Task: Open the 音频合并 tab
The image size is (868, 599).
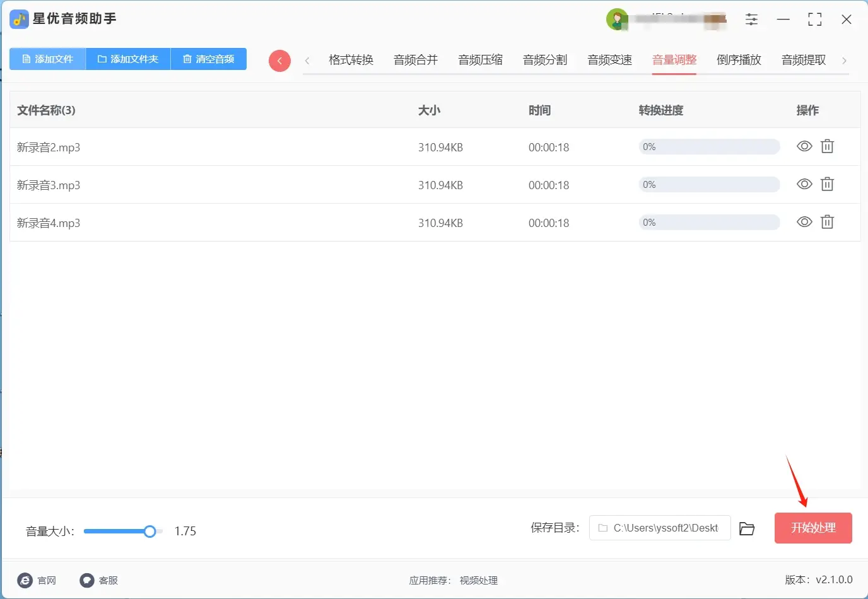Action: click(x=416, y=60)
